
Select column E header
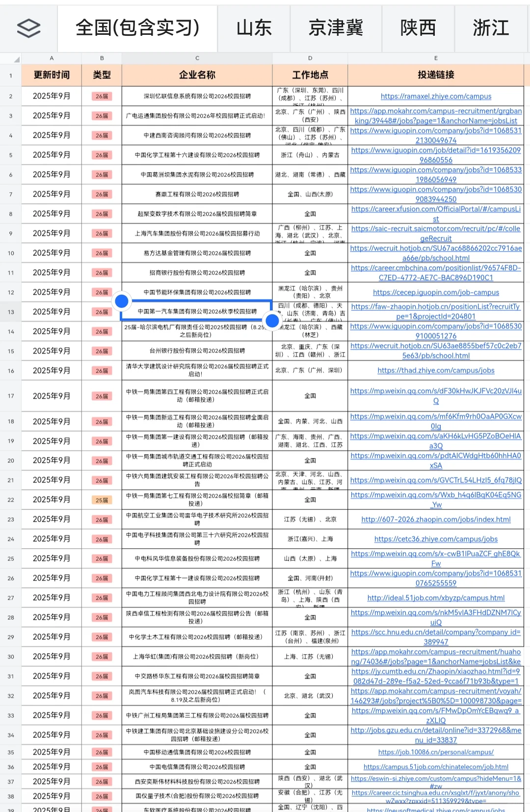436,58
